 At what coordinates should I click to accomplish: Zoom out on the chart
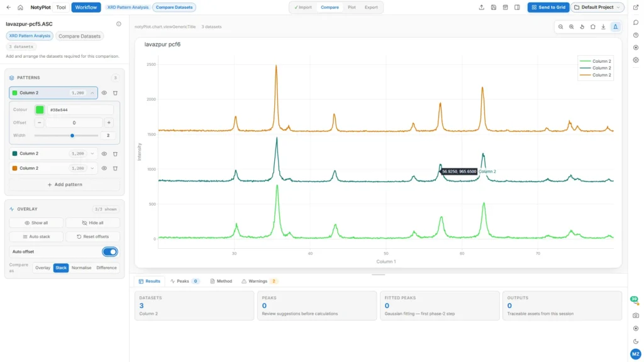coord(560,26)
